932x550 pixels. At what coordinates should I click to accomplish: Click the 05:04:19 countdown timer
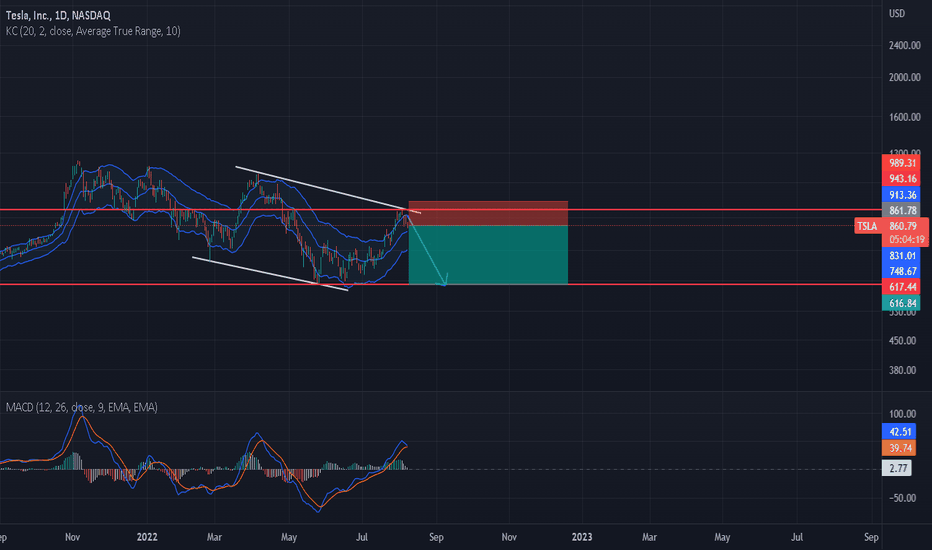906,240
